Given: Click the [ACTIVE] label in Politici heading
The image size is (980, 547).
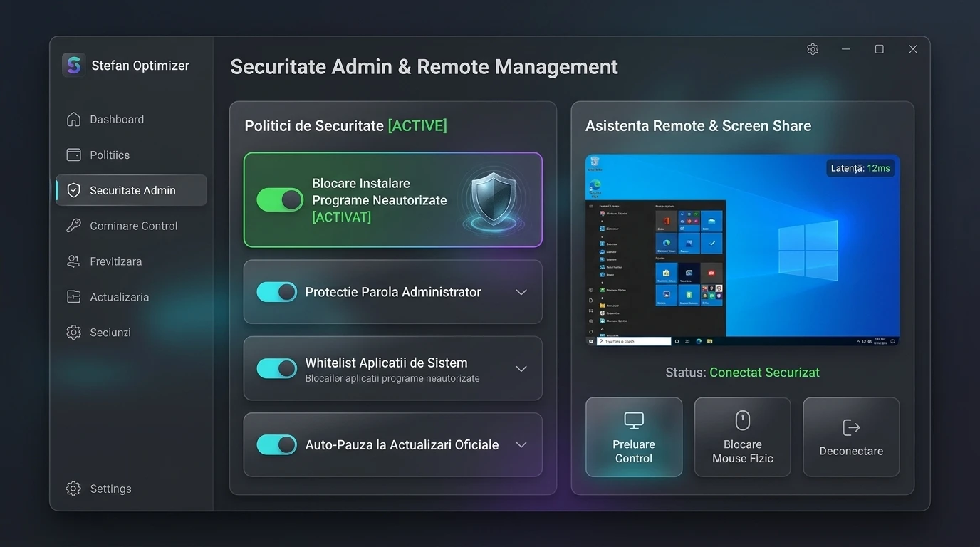Looking at the screenshot, I should click(417, 126).
